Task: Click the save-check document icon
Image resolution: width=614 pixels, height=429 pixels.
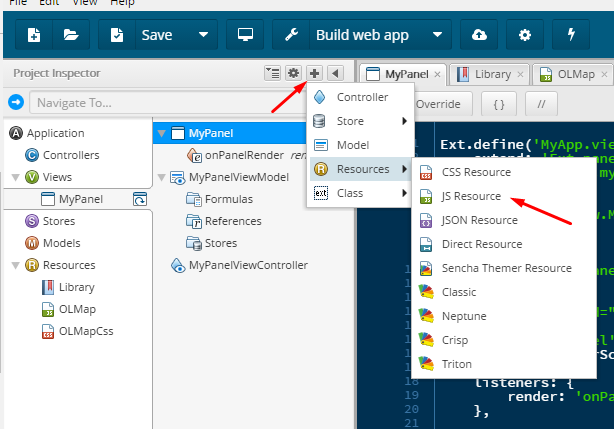Action: click(117, 35)
